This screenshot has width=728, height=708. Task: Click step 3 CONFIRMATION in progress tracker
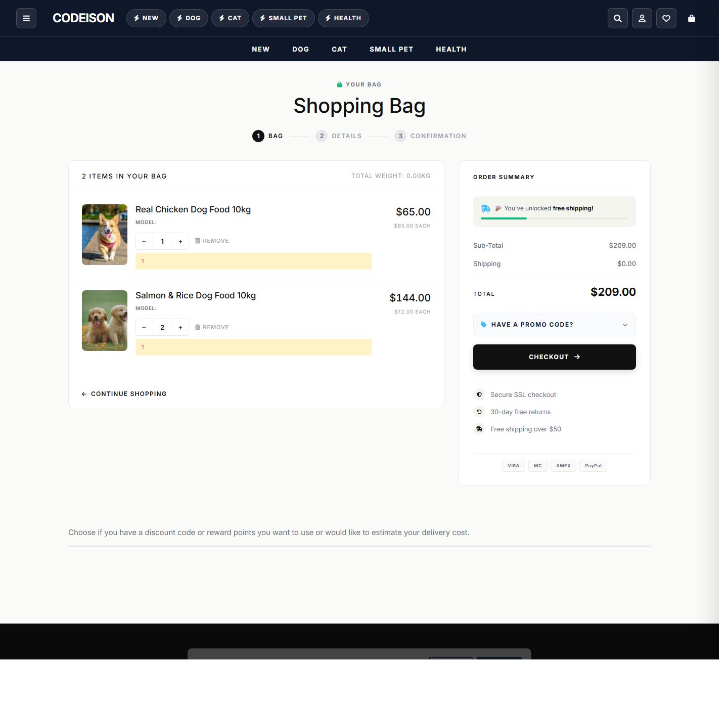[430, 136]
